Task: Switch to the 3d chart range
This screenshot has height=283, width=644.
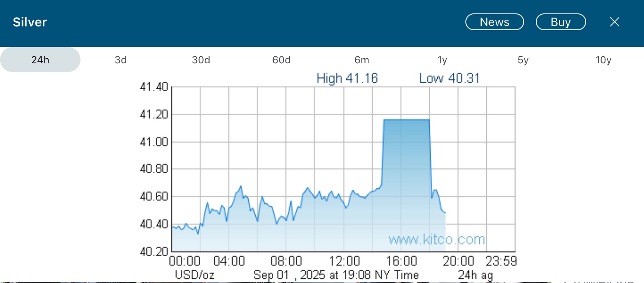Action: pyautogui.click(x=121, y=60)
